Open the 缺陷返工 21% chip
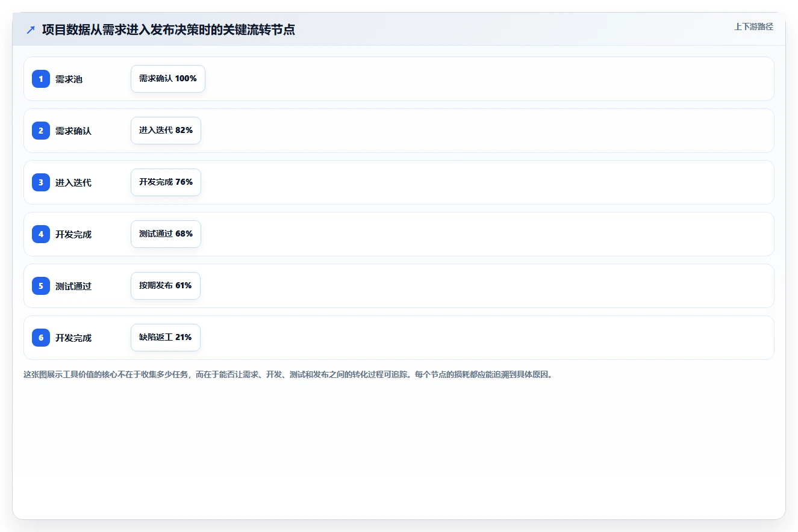The width and height of the screenshot is (798, 532). point(166,338)
